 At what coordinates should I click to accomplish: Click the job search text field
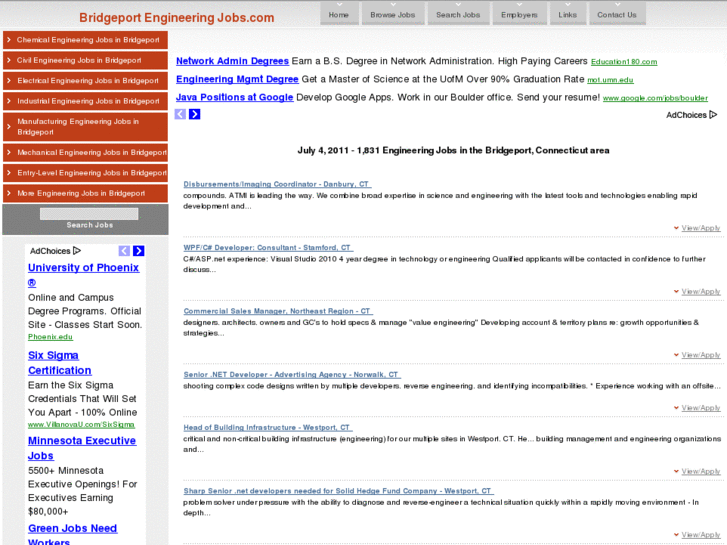[89, 214]
